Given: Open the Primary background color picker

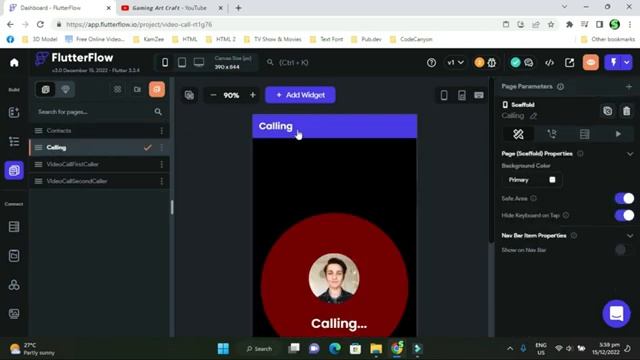Looking at the screenshot, I should [x=532, y=180].
